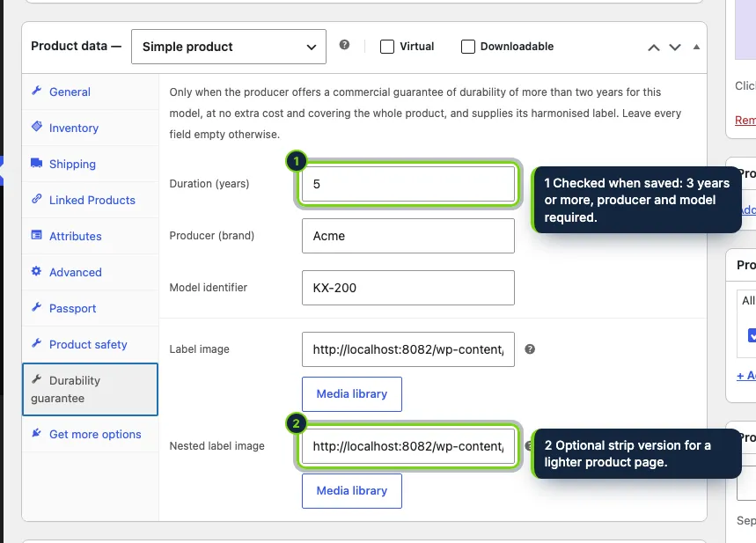Open the Simple product type dropdown
Viewport: 756px width, 543px height.
[x=229, y=47]
